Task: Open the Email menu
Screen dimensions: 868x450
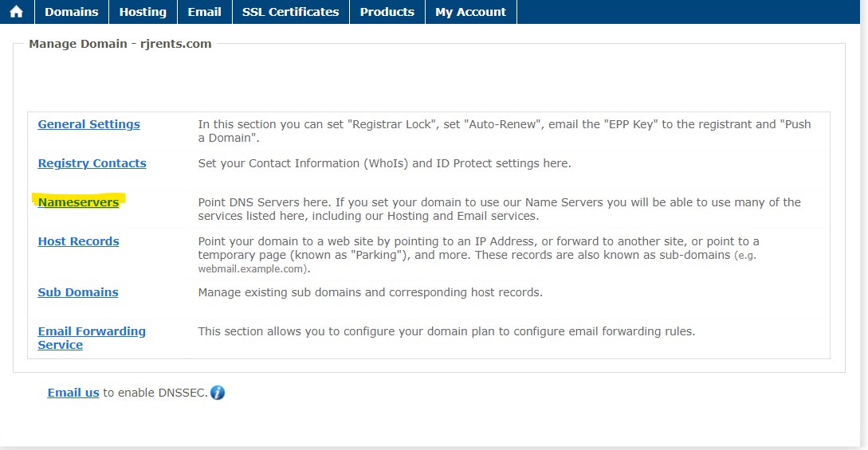Action: [204, 12]
